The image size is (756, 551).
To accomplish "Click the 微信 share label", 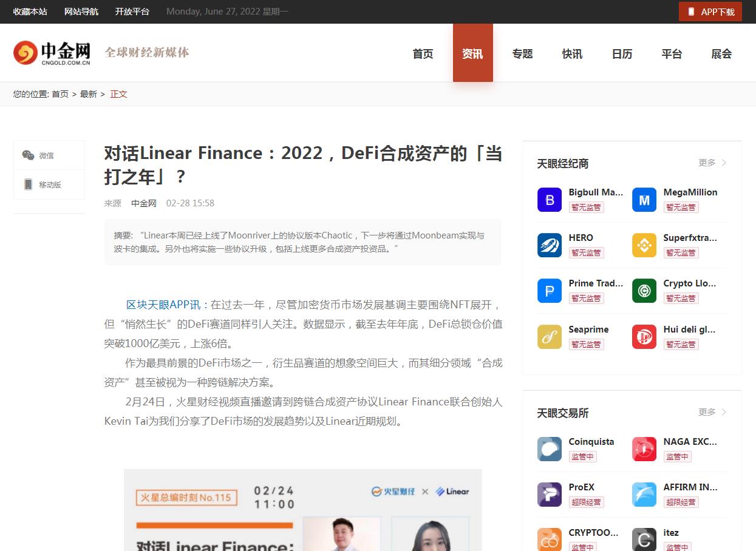I will (x=47, y=155).
